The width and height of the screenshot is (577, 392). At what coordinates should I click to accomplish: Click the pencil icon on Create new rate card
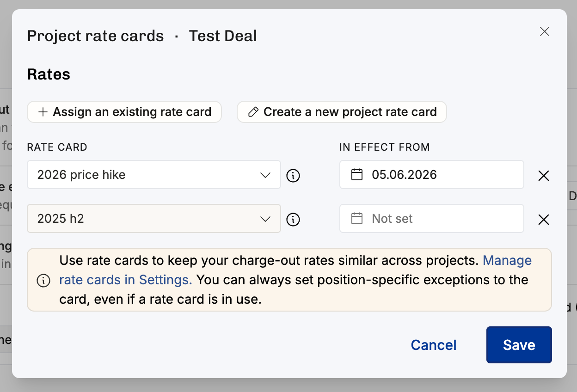point(253,112)
